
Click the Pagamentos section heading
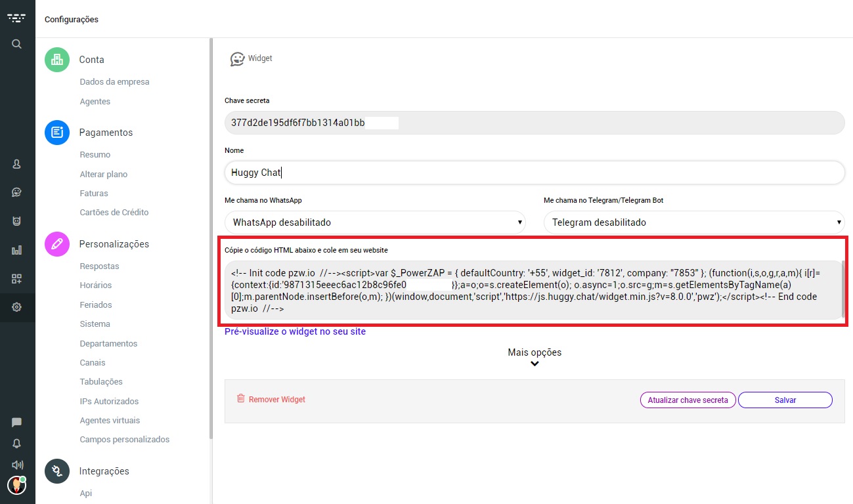pyautogui.click(x=106, y=133)
